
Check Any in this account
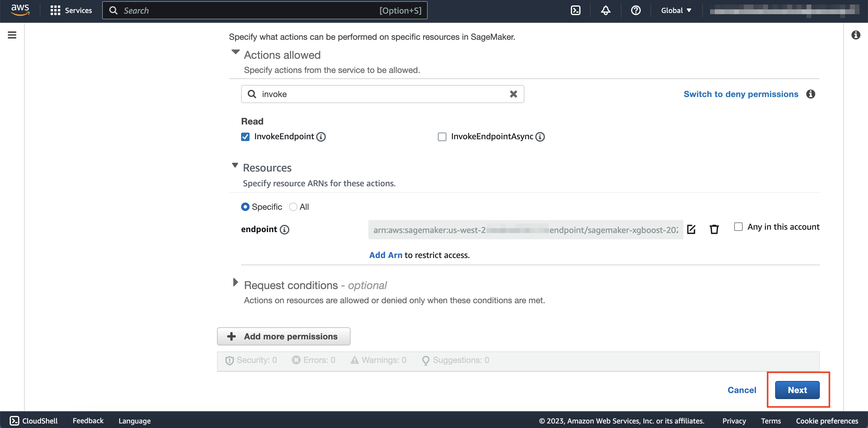click(x=738, y=227)
